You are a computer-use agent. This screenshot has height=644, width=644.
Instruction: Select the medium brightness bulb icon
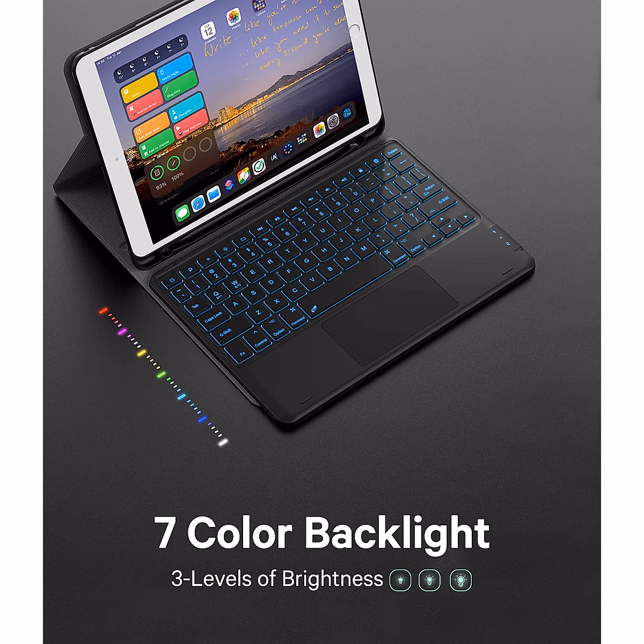(x=429, y=580)
